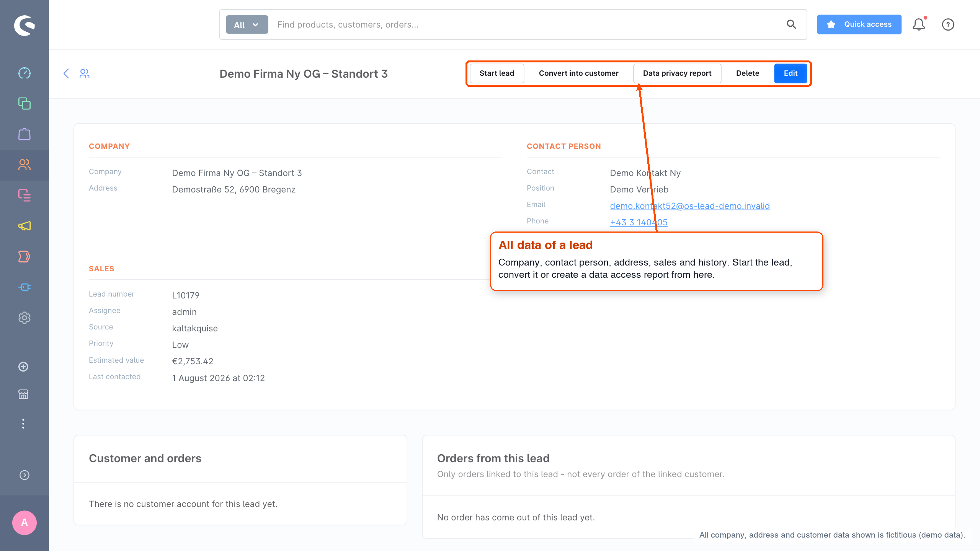
Task: Select contact name 'Demo Kontakt Ny'
Action: click(645, 173)
